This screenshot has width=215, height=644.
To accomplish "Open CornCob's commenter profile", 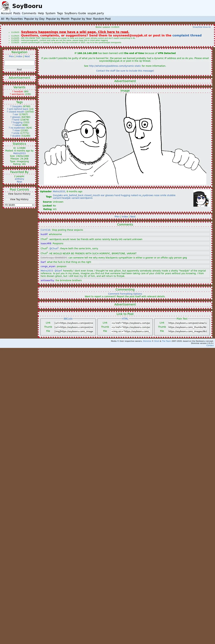I will 46,230.
